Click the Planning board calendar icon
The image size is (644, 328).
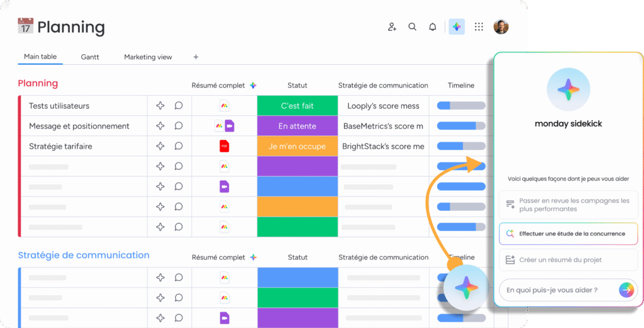(25, 26)
